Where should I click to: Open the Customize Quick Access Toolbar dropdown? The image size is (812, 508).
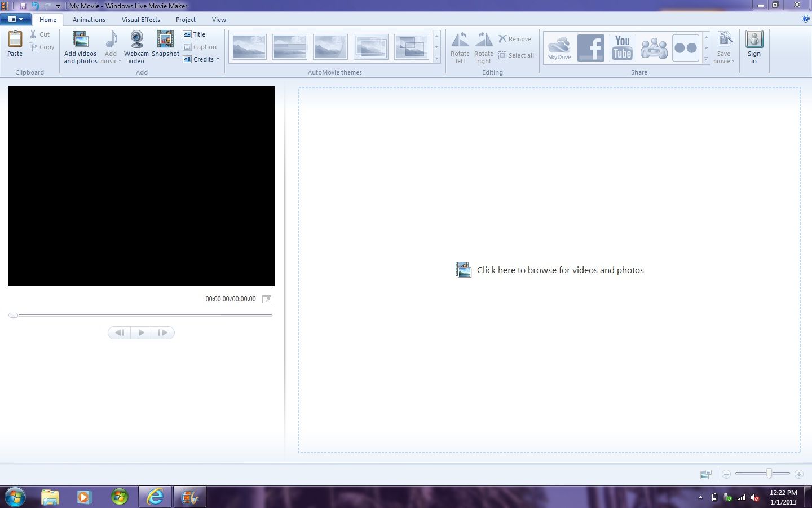click(58, 6)
